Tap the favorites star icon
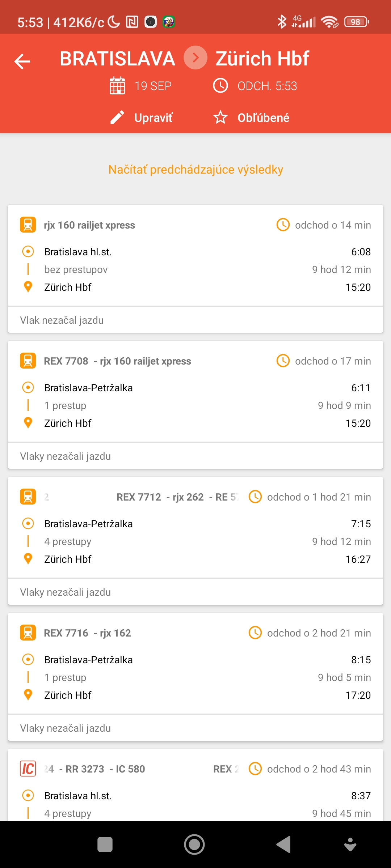 click(x=220, y=118)
